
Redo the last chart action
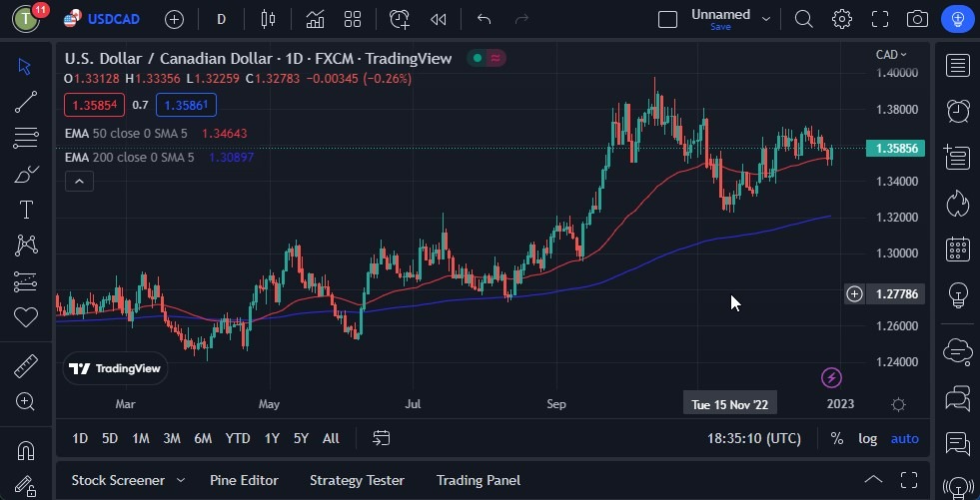[x=521, y=19]
